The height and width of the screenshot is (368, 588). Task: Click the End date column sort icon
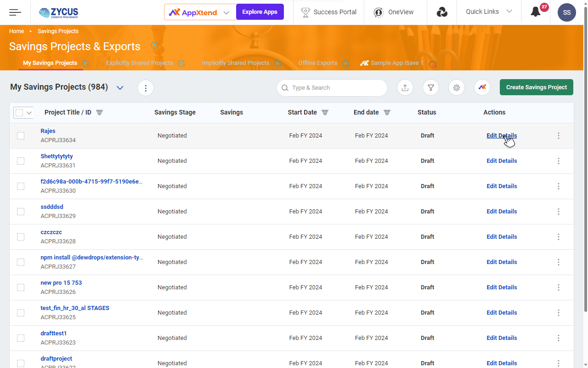click(387, 112)
